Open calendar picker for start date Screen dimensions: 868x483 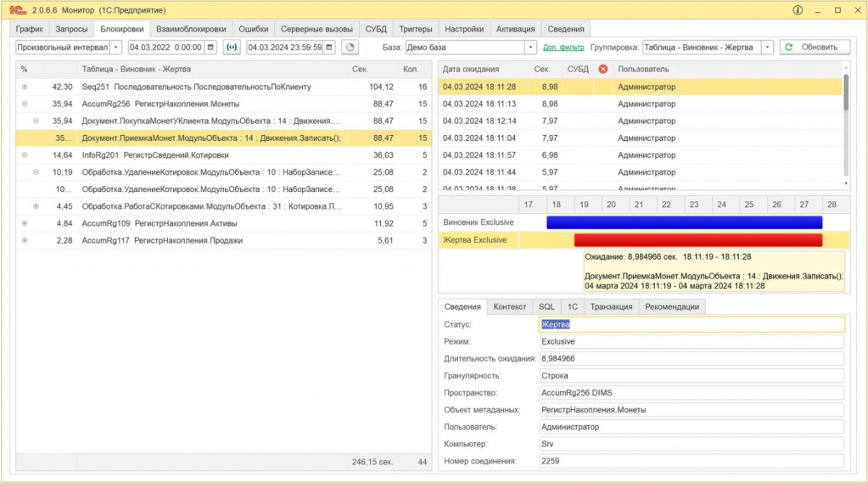coord(210,47)
